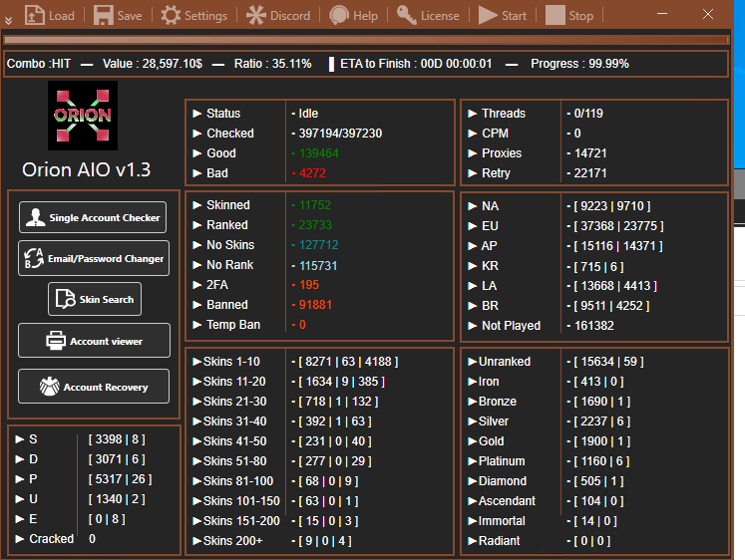Open the Help menu label

click(x=365, y=16)
